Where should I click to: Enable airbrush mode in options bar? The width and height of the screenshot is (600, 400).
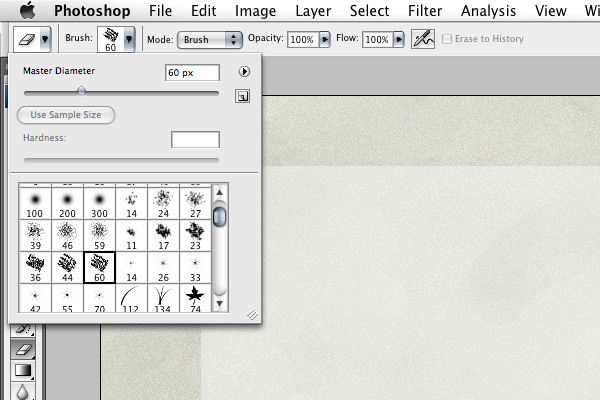[x=423, y=39]
